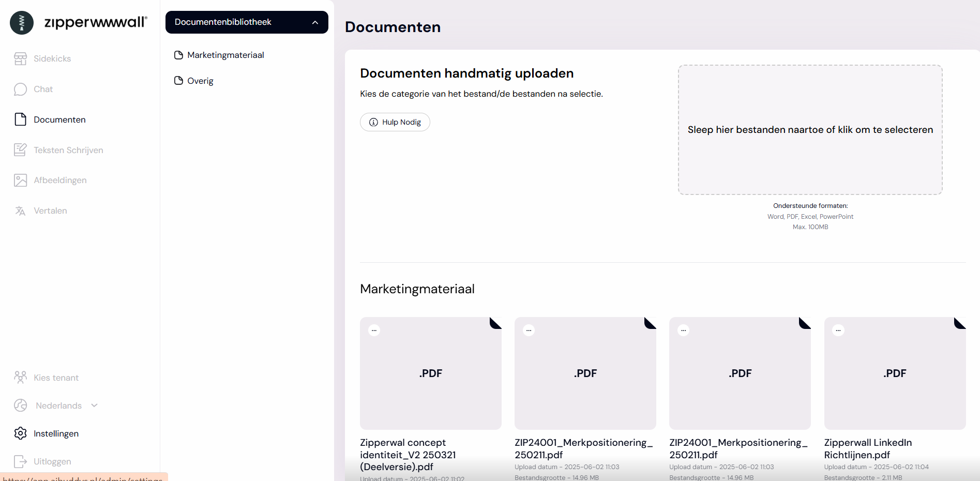Viewport: 980px width, 481px height.
Task: Open Zipperwal concept identiteit PDF thumbnail
Action: 431,373
